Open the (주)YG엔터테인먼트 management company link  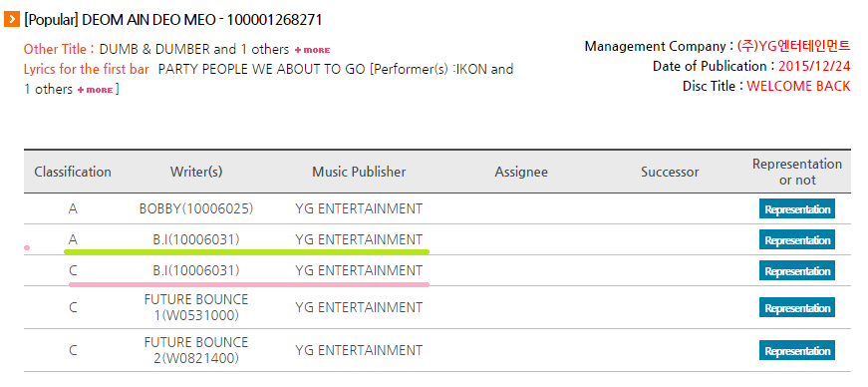click(794, 46)
